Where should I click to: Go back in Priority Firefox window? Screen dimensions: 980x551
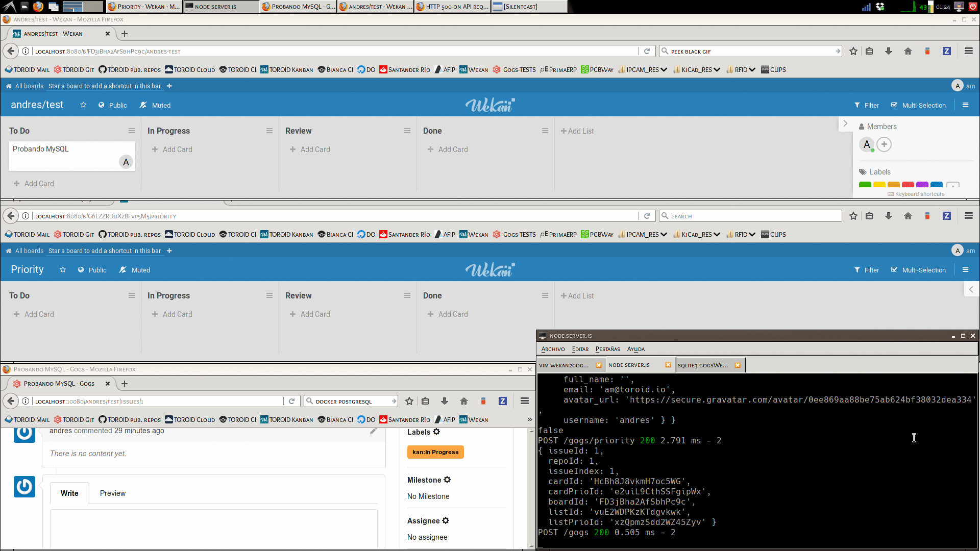pyautogui.click(x=11, y=216)
